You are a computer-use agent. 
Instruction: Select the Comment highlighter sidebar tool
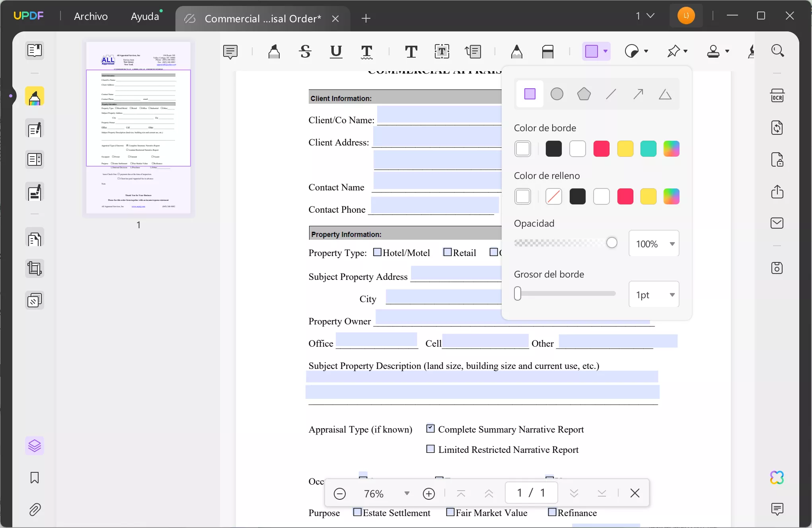[35, 97]
